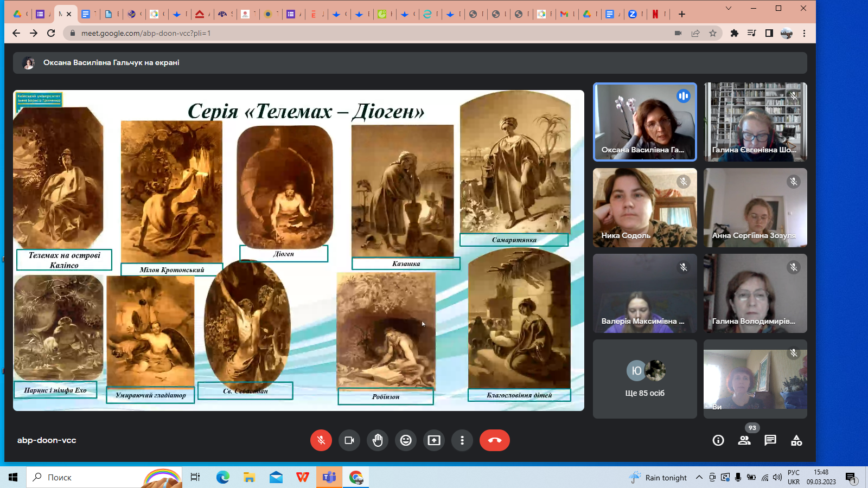
Task: Open meeting details info icon
Action: coord(718,440)
